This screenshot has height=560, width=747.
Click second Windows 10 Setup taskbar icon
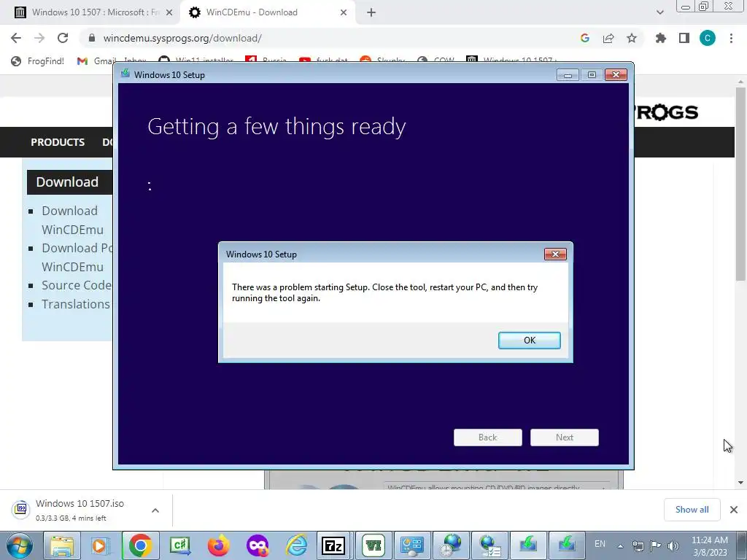coord(566,545)
